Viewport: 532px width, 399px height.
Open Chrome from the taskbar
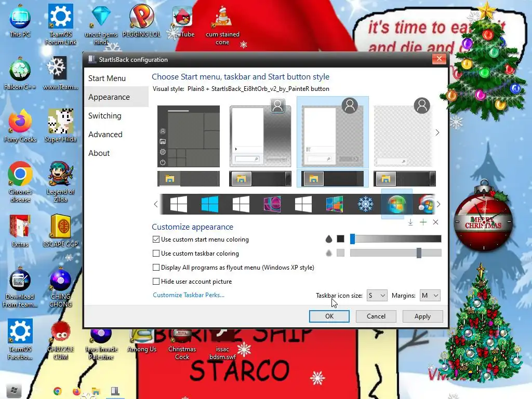pyautogui.click(x=58, y=391)
